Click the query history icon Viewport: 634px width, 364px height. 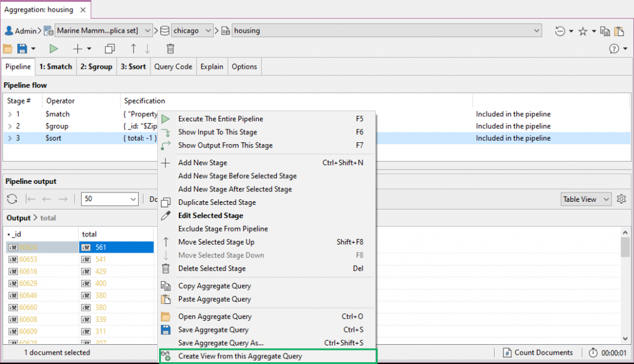click(560, 31)
